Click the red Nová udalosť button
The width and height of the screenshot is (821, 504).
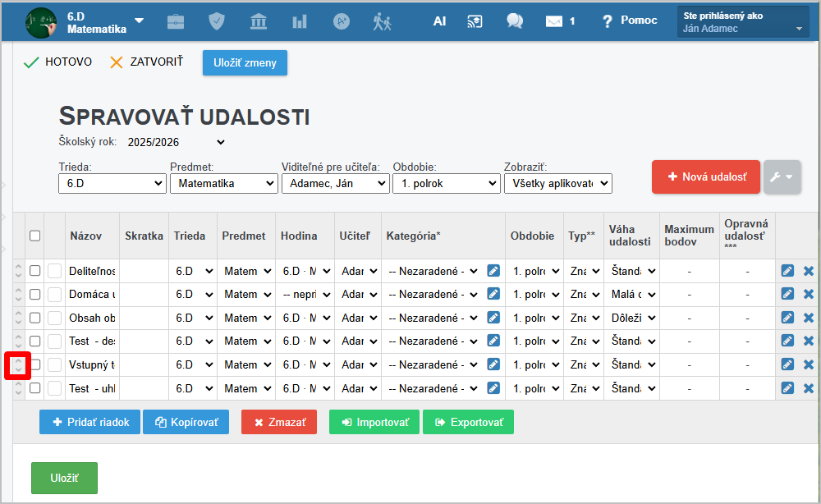(x=705, y=176)
